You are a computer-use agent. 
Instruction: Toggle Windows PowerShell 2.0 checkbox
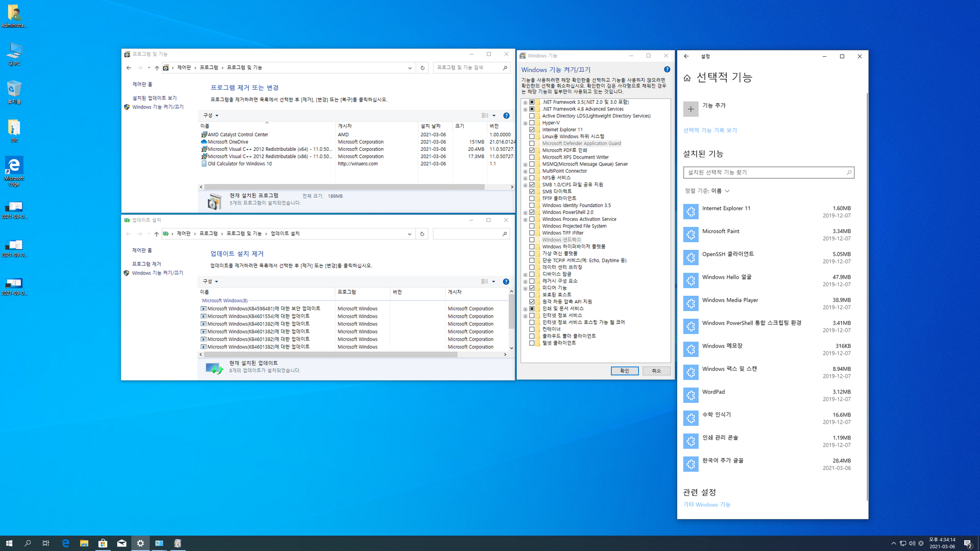point(532,212)
